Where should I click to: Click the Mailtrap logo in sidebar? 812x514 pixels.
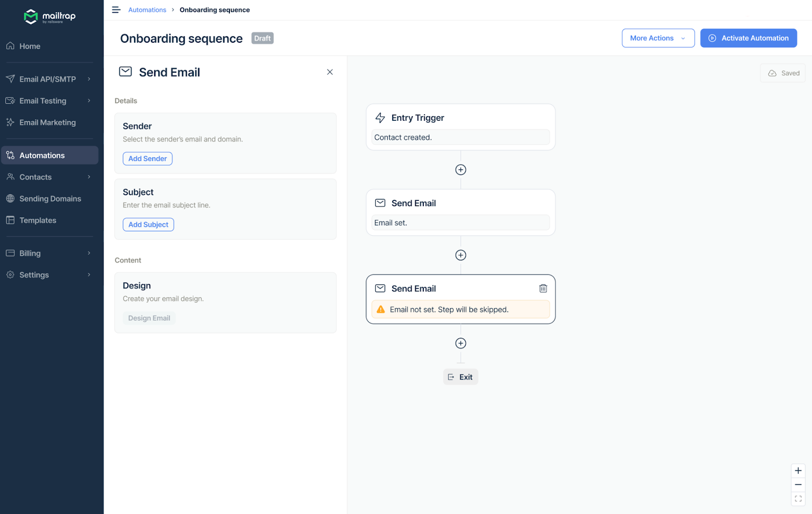coord(49,16)
